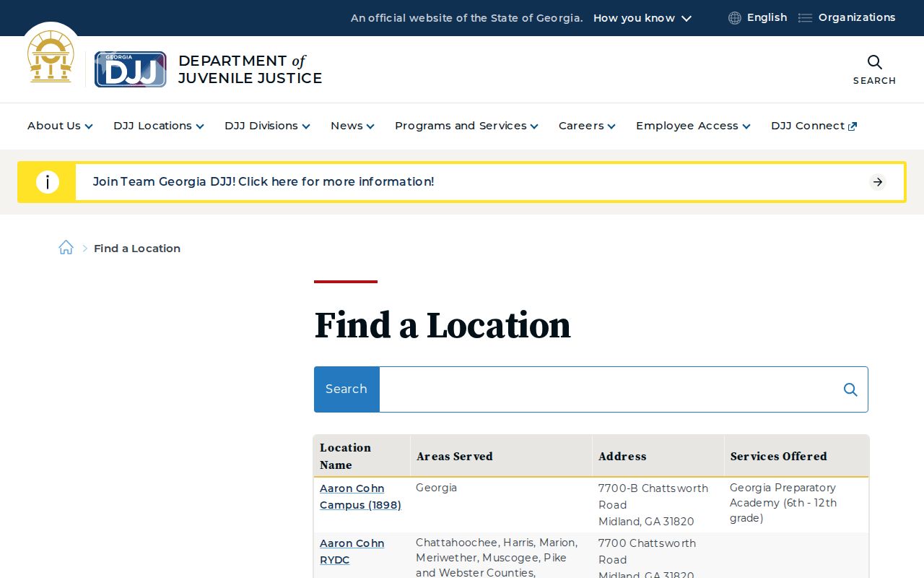Click the Areas Served column header

[501, 457]
